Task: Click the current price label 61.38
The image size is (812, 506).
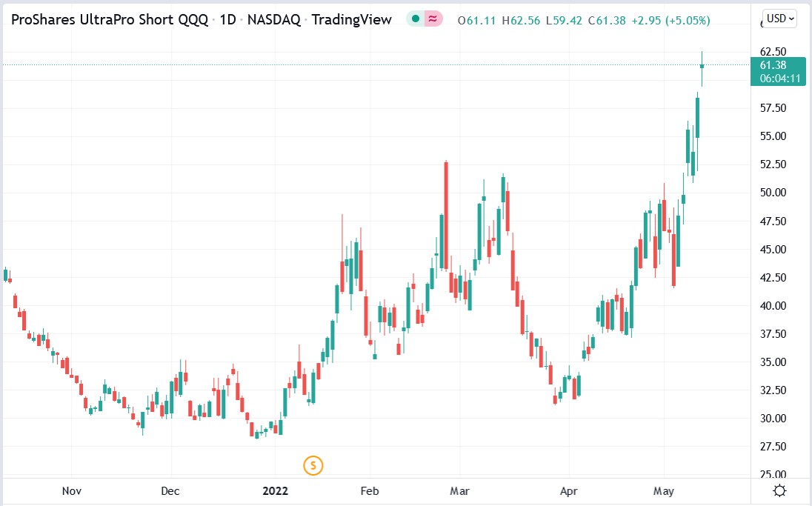Action: (773, 65)
